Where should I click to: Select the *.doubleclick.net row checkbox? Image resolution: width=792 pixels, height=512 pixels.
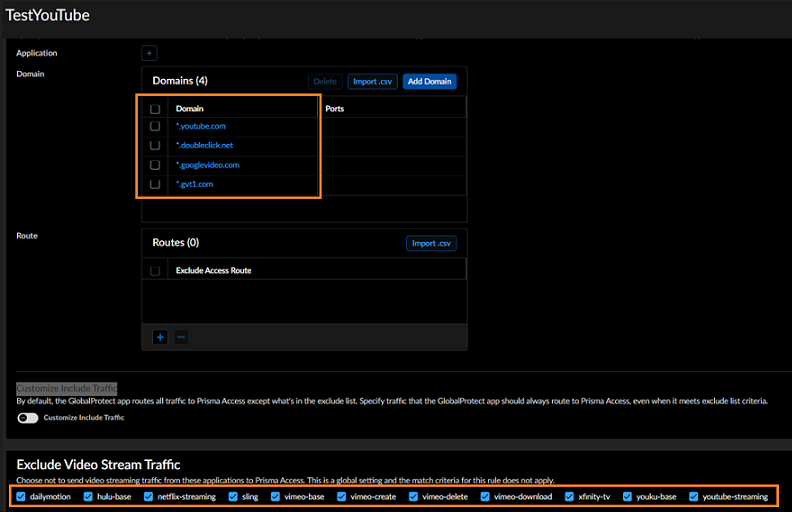point(155,146)
